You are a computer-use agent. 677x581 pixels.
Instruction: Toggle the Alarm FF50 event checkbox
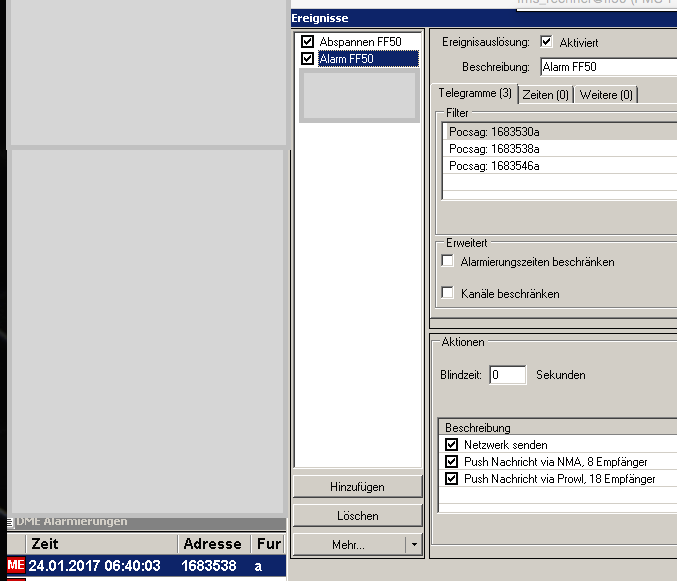[307, 58]
